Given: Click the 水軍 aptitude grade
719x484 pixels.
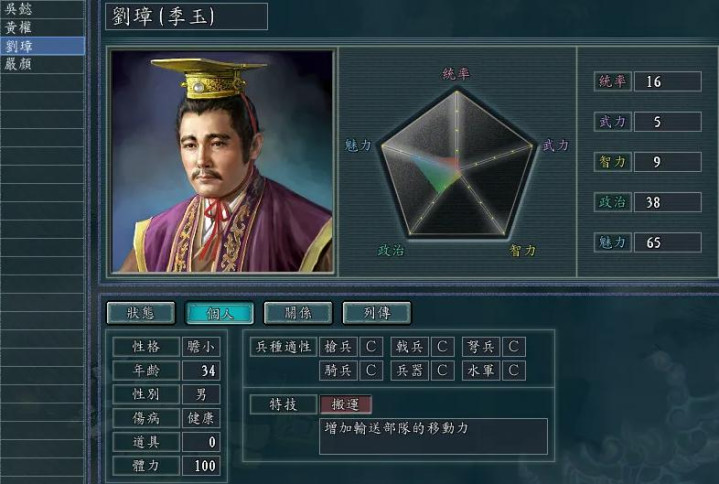Looking at the screenshot, I should pyautogui.click(x=514, y=370).
